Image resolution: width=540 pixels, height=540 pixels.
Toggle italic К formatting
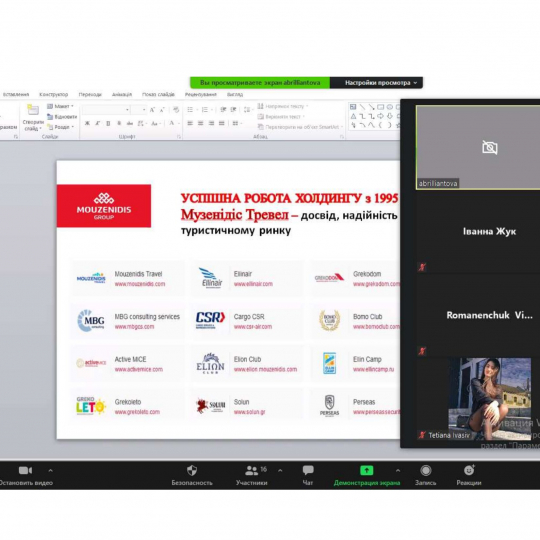[x=97, y=123]
